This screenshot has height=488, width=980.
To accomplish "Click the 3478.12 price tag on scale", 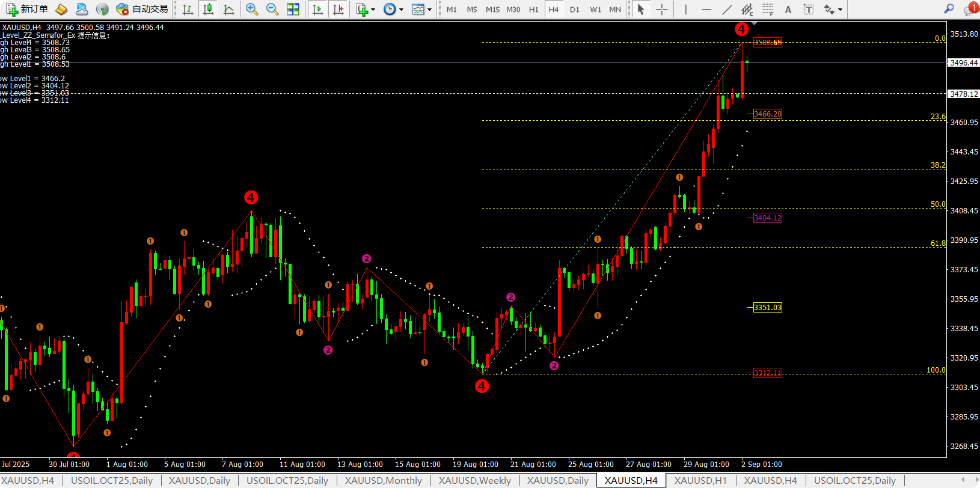I will 964,94.
